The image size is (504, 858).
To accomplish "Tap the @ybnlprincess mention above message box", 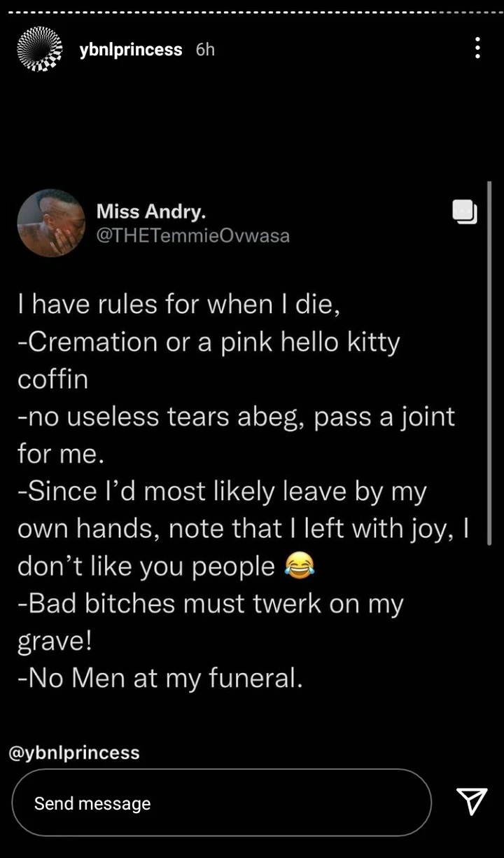I will [x=73, y=753].
